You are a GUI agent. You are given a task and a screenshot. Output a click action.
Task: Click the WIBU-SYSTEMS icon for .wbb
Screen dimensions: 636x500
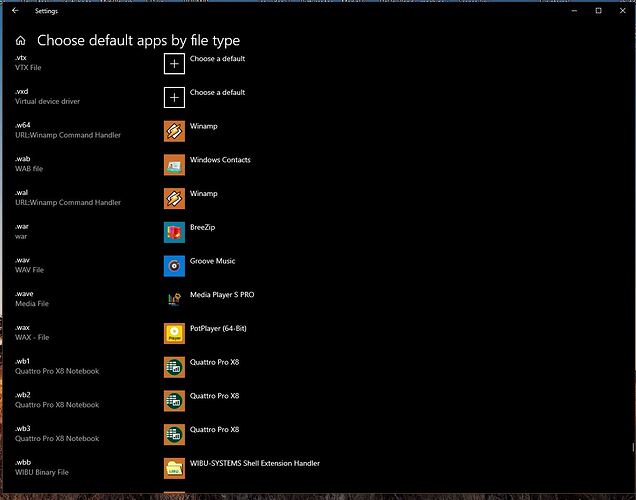tap(174, 468)
